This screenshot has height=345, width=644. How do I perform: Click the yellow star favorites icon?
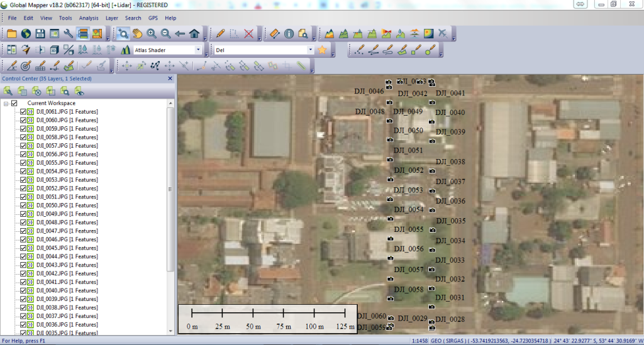pyautogui.click(x=323, y=50)
